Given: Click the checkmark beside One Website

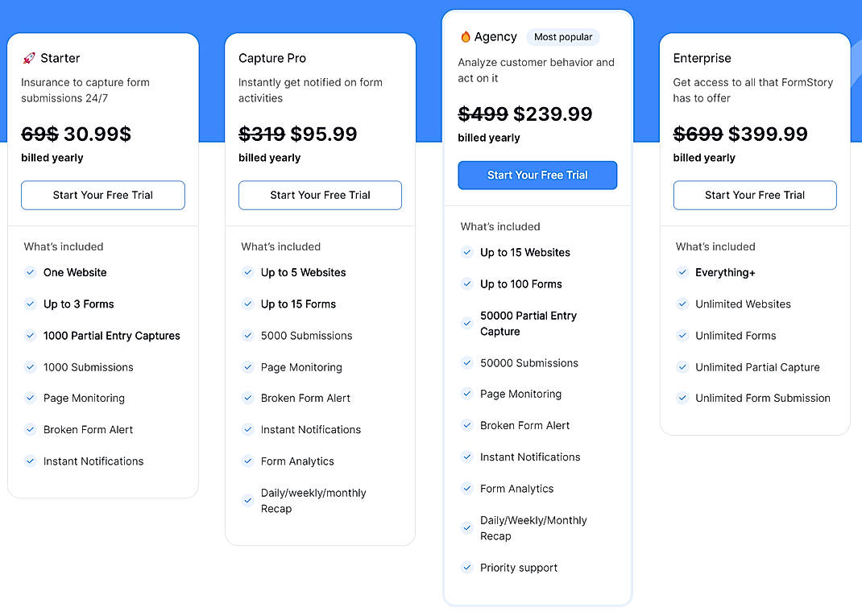Looking at the screenshot, I should pyautogui.click(x=30, y=273).
